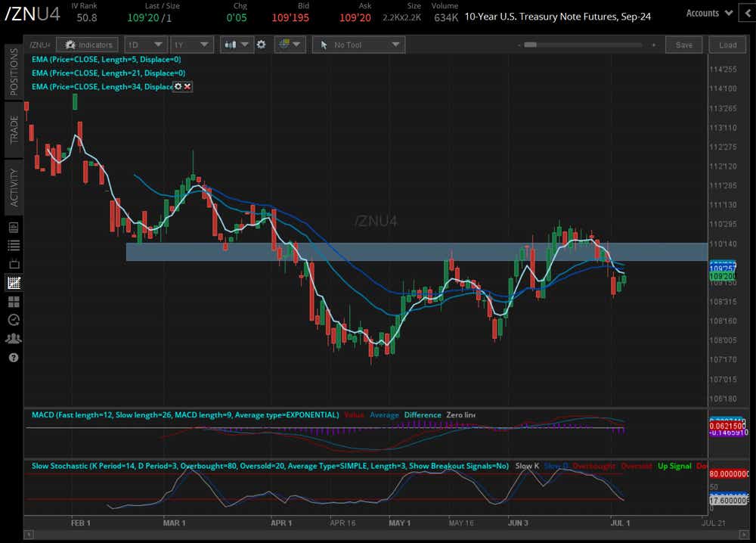Click the MAR 1 date on time axis

(x=174, y=523)
